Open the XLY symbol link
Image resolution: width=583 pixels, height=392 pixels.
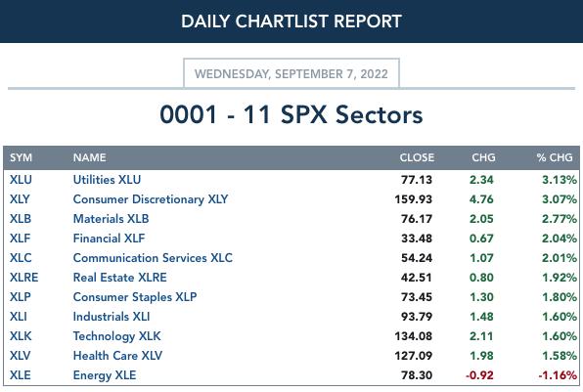(20, 199)
